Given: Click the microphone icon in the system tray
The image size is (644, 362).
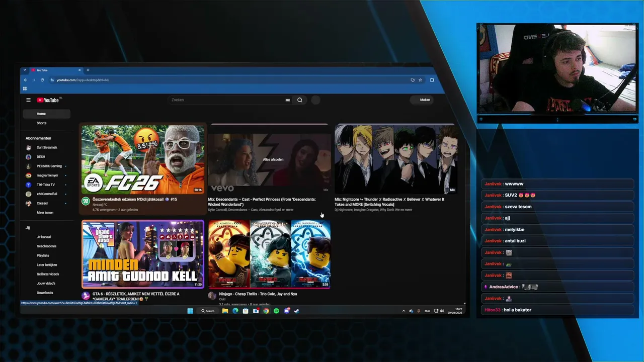Looking at the screenshot, I should (419, 311).
